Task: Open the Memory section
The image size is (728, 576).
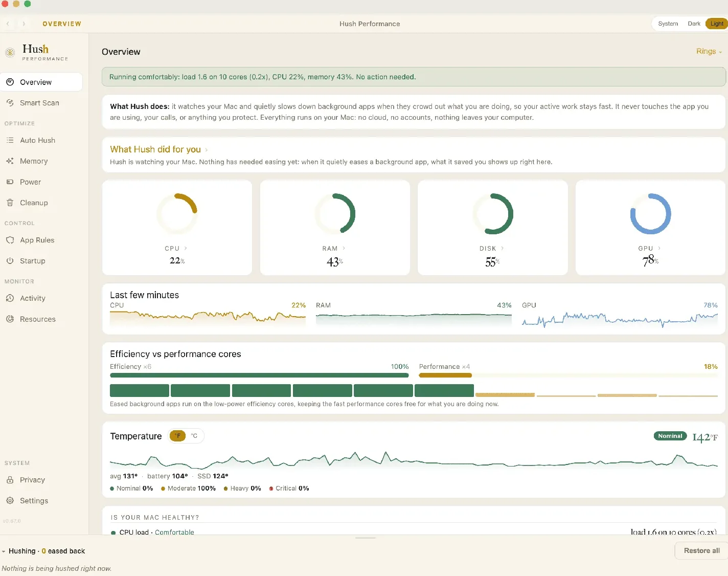Action: pos(41,161)
